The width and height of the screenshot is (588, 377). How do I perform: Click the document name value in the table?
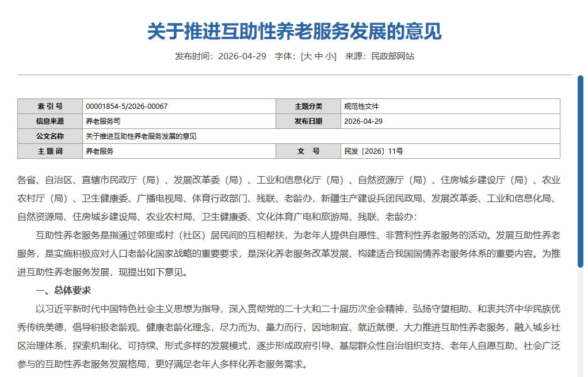tap(141, 136)
